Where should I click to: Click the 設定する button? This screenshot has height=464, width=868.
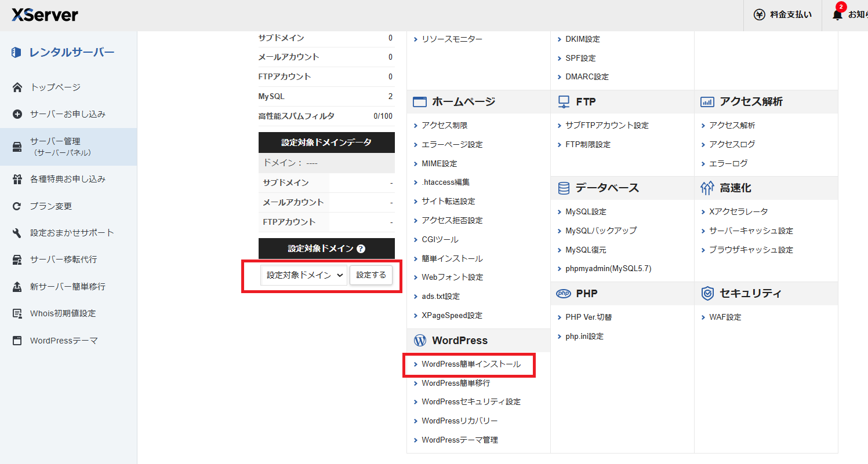click(371, 275)
